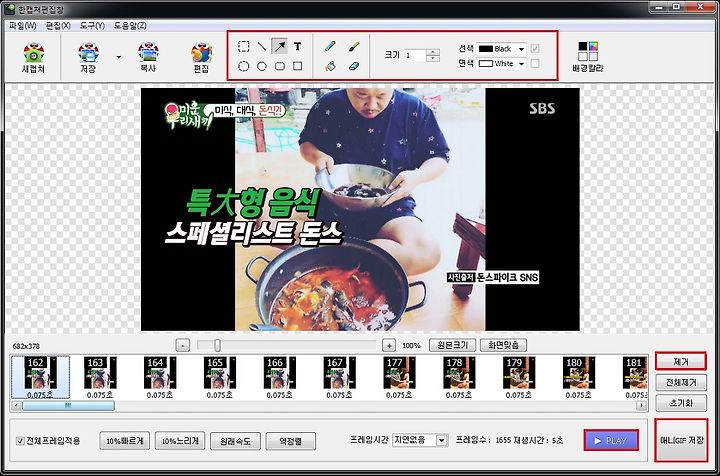The width and height of the screenshot is (720, 476).
Task: Click the 애니GIF 저장 button
Action: [x=681, y=440]
